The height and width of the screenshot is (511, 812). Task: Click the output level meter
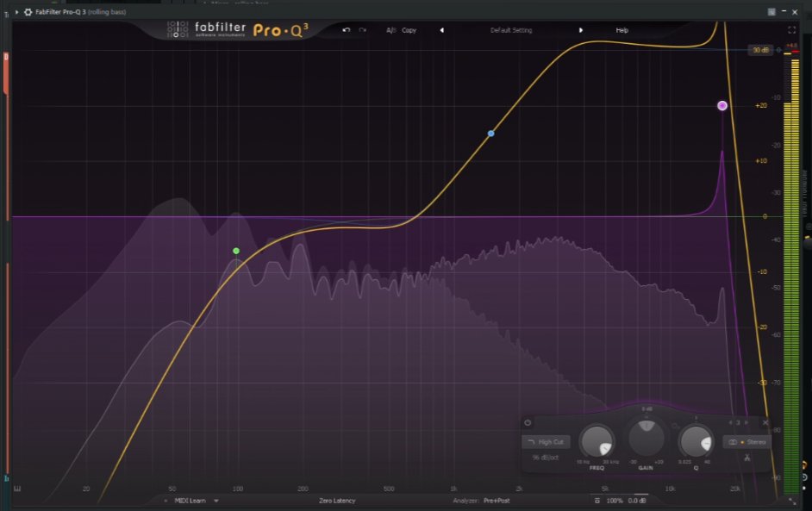pyautogui.click(x=790, y=274)
